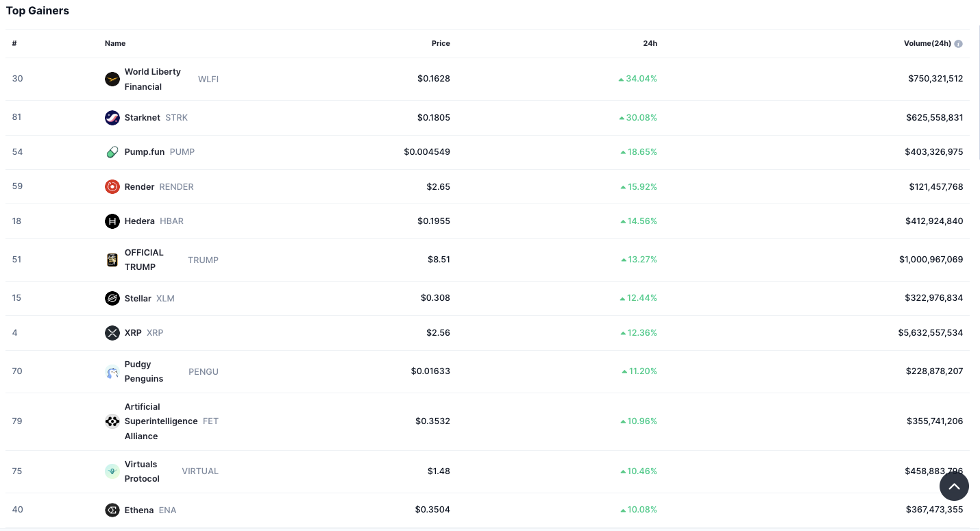Click the Starknet logo icon
The image size is (980, 531).
tap(112, 117)
